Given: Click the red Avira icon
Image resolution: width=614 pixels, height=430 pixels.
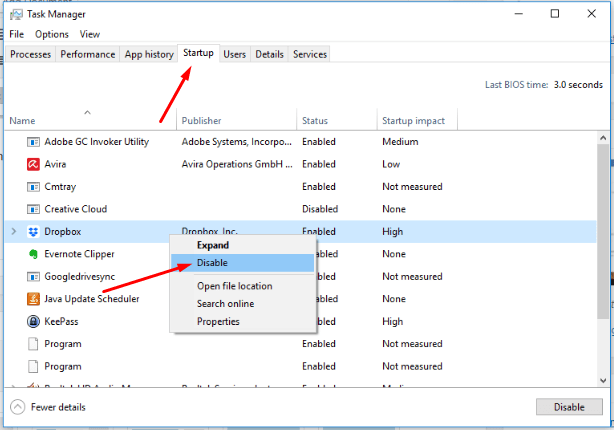Looking at the screenshot, I should [33, 164].
